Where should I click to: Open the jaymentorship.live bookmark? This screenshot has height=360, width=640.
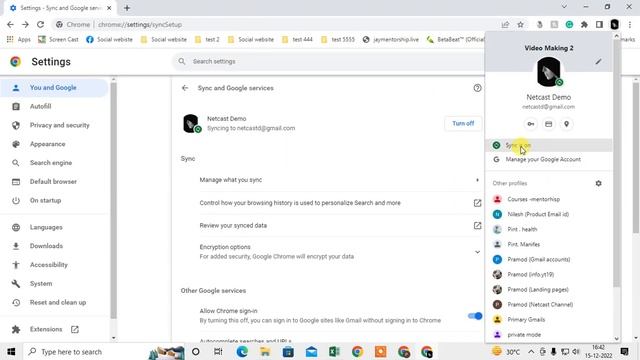pos(391,40)
